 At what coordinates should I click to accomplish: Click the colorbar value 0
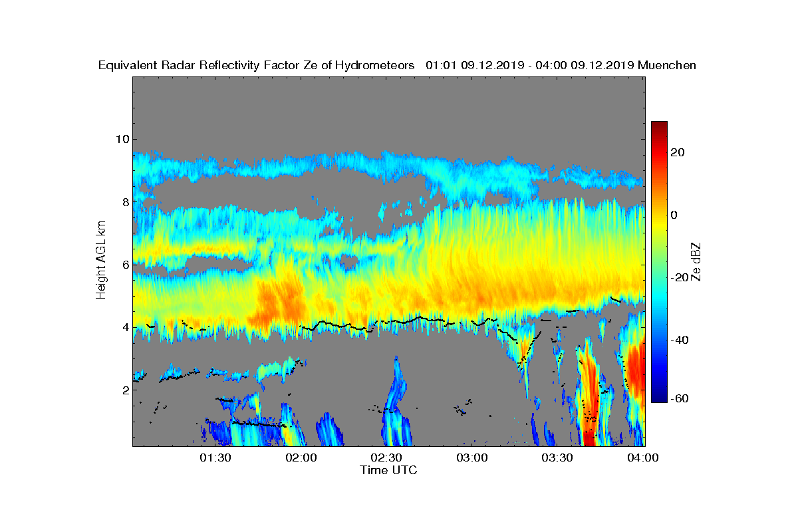[x=674, y=215]
